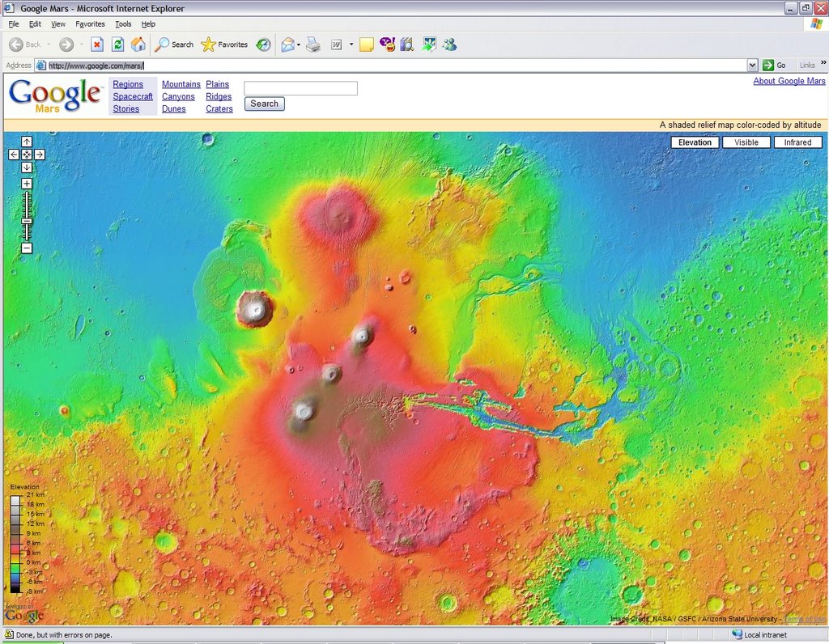Expand the Forward button history dropdown
829x644 pixels.
pyautogui.click(x=82, y=44)
